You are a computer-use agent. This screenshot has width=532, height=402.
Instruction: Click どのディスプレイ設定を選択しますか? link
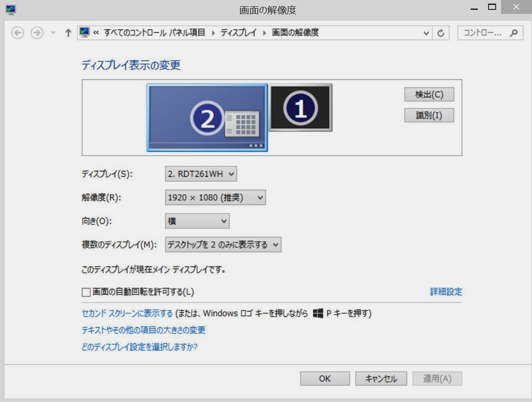pyautogui.click(x=139, y=347)
